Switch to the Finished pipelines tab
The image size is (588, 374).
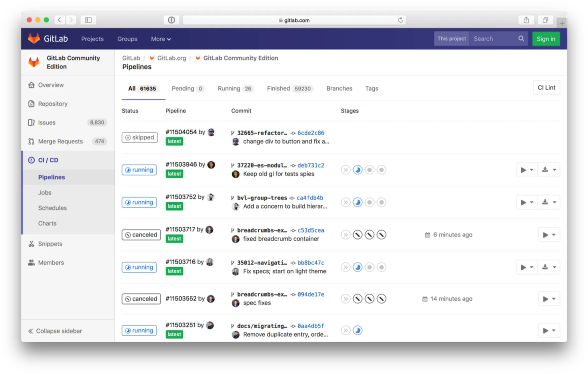[x=278, y=88]
